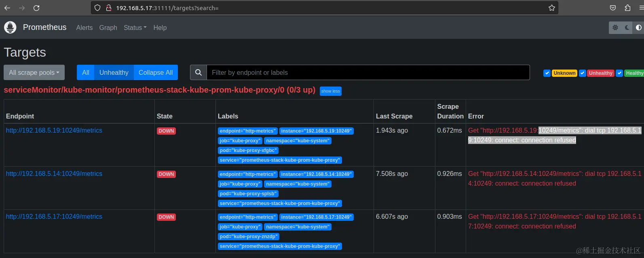Click the Filter by endpoint or labels field
This screenshot has width=644, height=258.
368,72
